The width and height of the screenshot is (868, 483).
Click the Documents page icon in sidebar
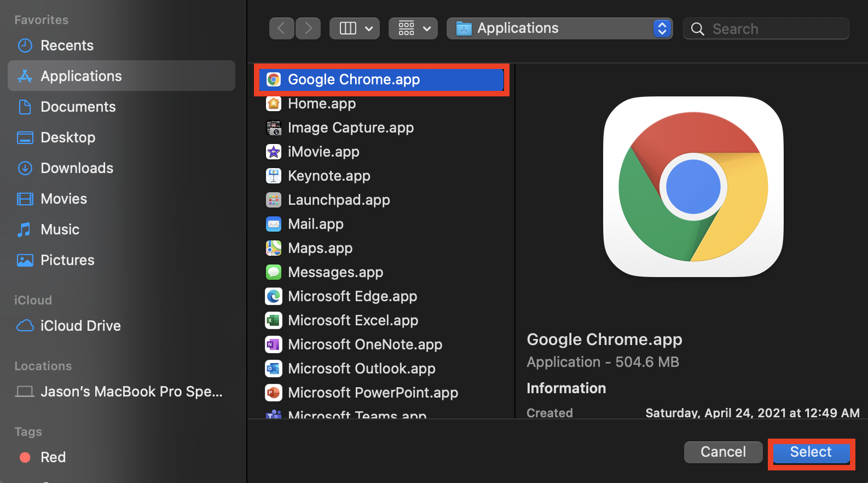click(x=25, y=107)
